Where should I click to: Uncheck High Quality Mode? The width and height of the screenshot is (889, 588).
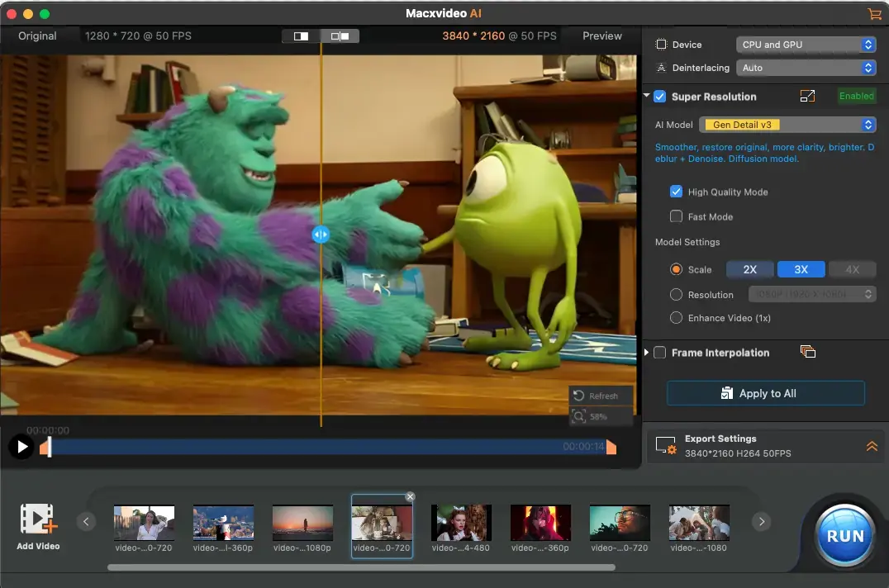click(676, 192)
